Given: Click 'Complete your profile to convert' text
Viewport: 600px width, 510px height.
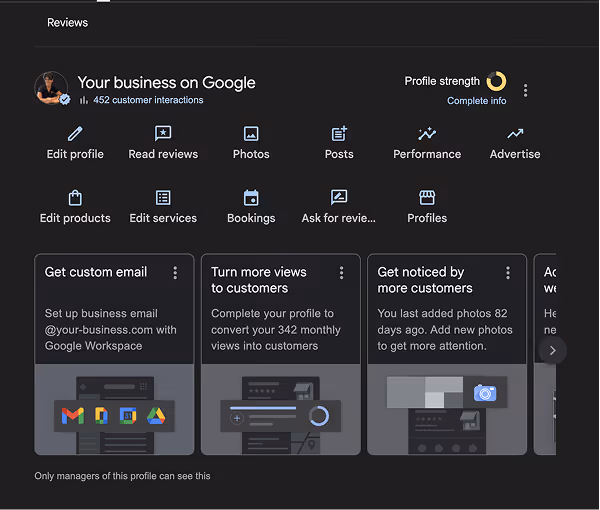Looking at the screenshot, I should (276, 329).
